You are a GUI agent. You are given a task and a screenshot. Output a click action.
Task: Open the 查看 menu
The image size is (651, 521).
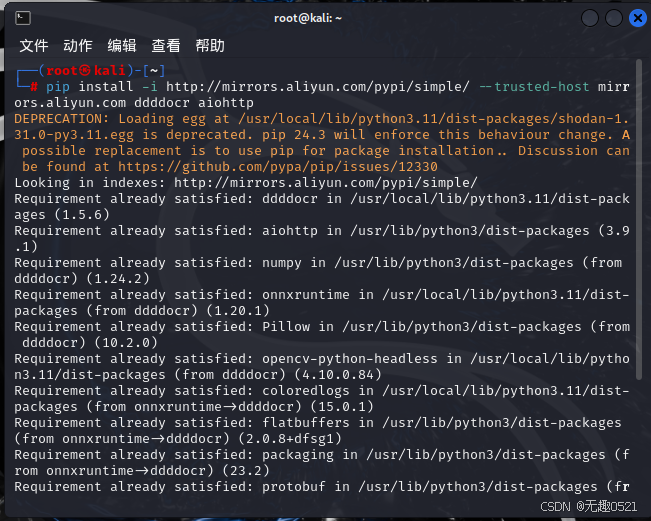click(x=166, y=46)
